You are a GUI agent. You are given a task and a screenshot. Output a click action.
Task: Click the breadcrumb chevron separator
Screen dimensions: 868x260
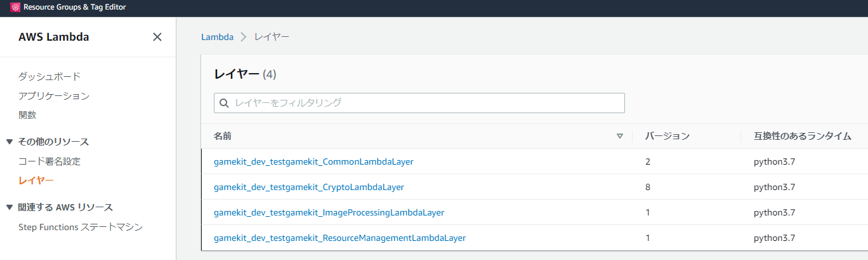coord(244,37)
